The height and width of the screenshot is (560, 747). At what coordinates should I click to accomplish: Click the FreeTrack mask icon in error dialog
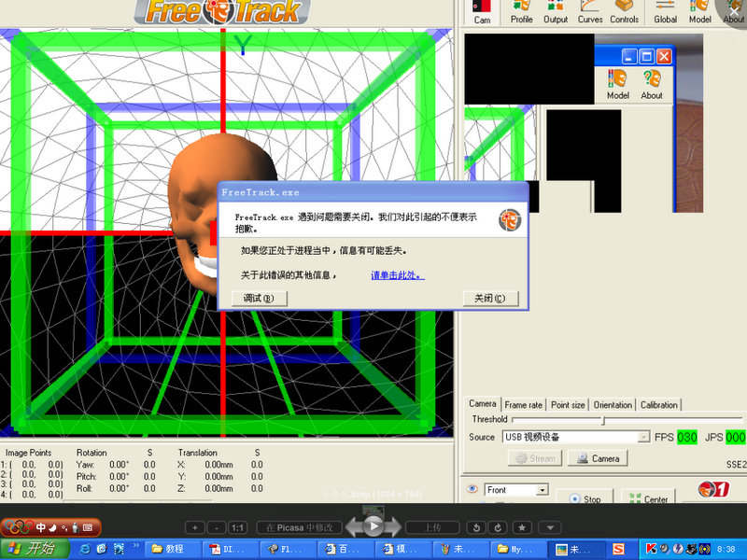[x=510, y=220]
